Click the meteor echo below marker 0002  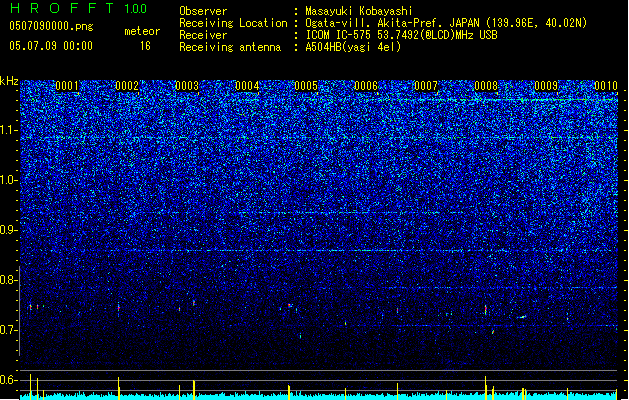pos(118,308)
